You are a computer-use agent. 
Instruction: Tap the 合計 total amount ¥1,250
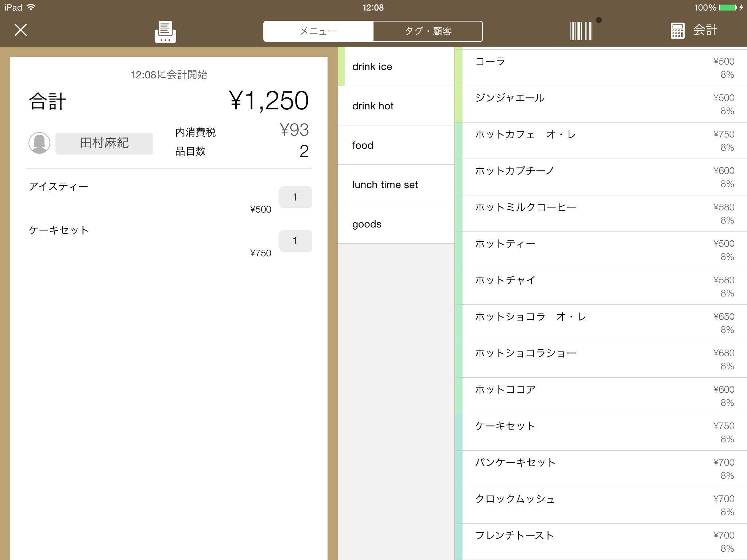click(x=269, y=101)
